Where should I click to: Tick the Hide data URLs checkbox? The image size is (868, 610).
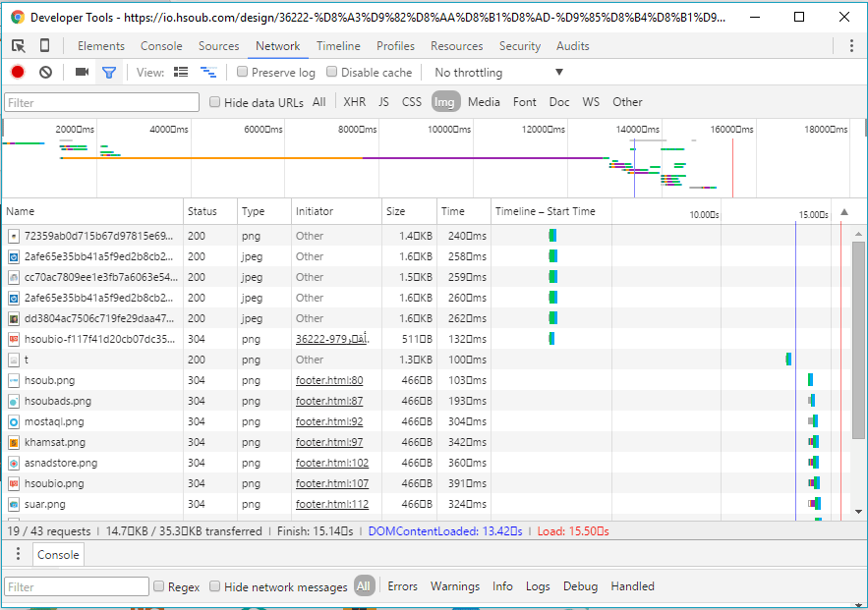click(x=215, y=102)
